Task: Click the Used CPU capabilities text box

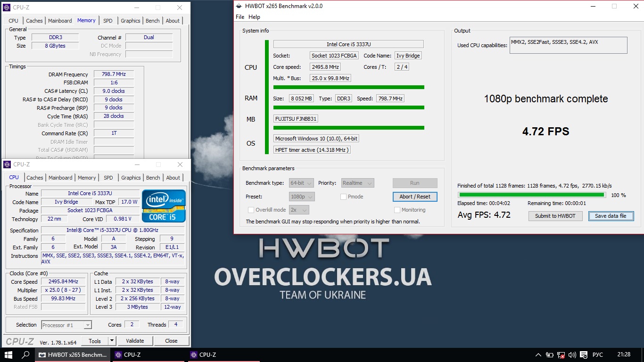Action: (x=569, y=45)
